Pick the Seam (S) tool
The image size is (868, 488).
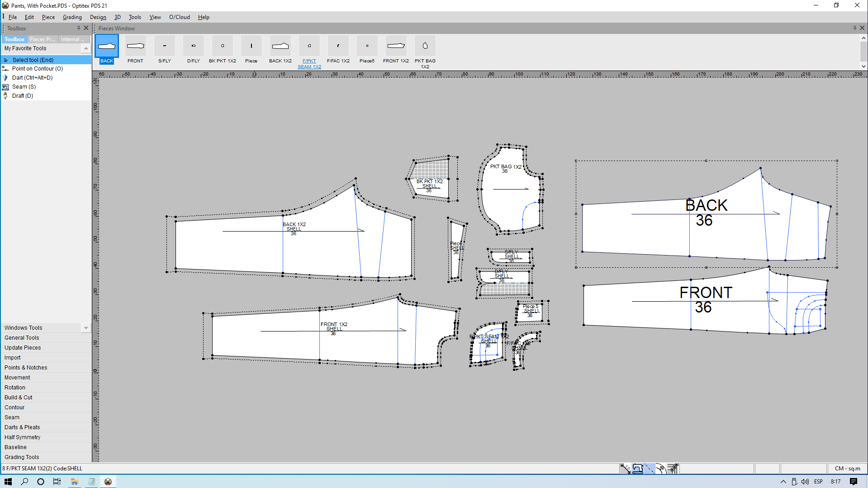24,87
